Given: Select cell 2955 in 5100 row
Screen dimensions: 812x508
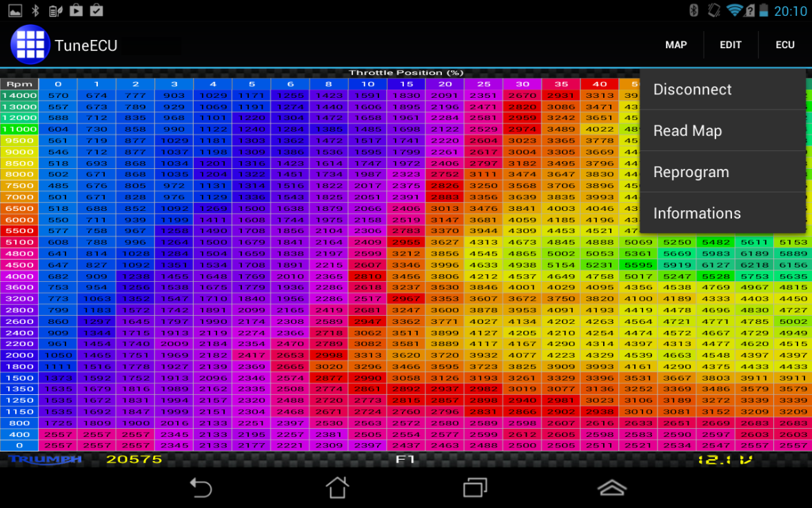Looking at the screenshot, I should 406,243.
